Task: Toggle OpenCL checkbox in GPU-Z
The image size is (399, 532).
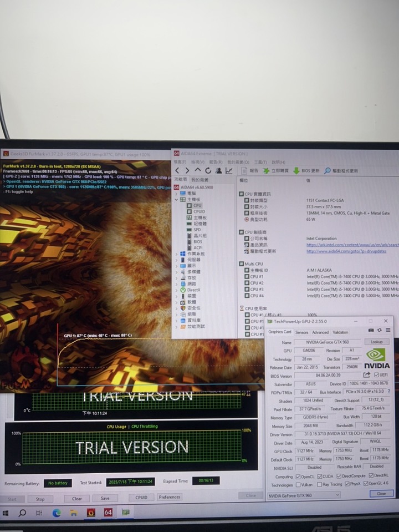Action: click(298, 477)
